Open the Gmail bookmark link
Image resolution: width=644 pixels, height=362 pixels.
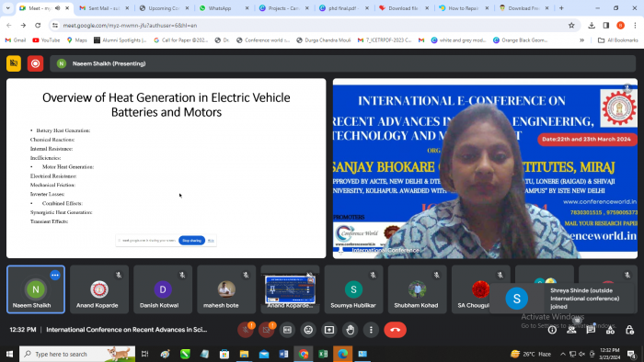click(x=16, y=40)
